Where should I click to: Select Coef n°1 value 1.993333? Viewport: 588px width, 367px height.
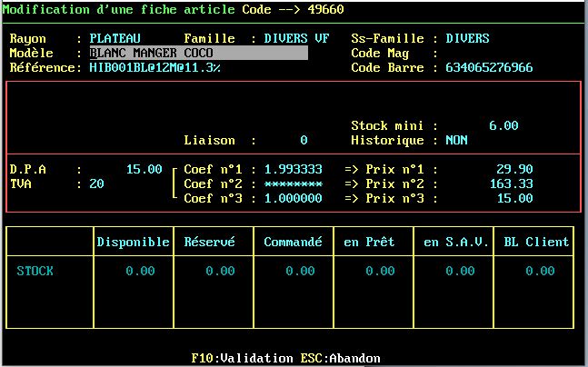click(x=293, y=170)
